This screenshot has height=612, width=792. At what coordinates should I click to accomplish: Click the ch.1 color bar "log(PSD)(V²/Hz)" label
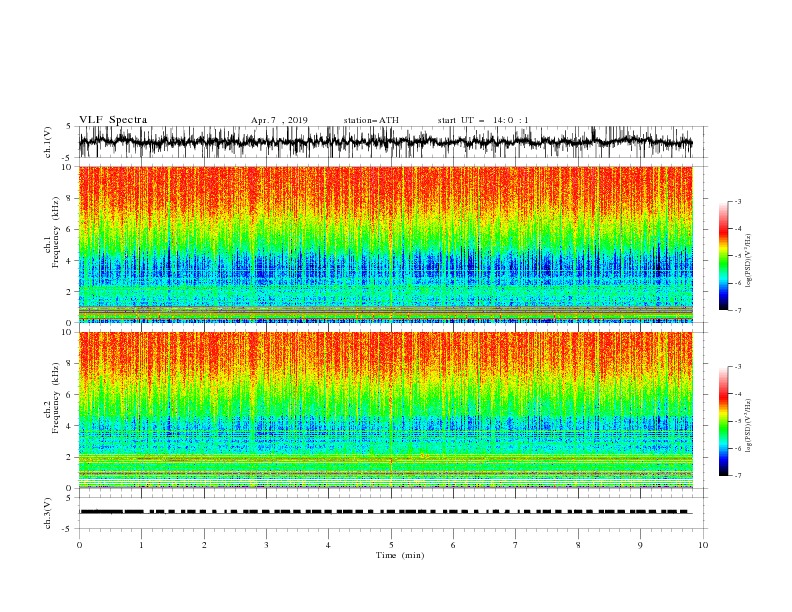click(x=749, y=261)
